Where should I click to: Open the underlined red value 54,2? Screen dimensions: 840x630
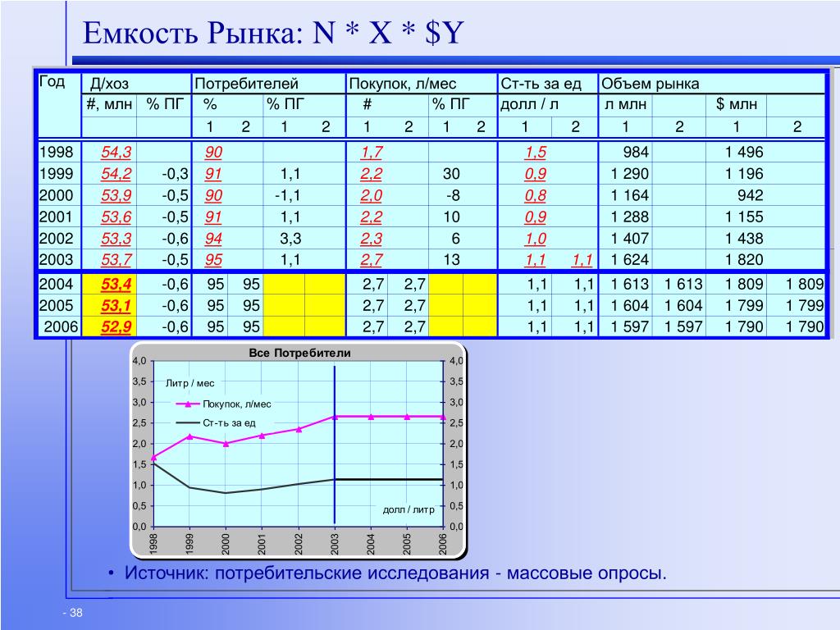(116, 174)
